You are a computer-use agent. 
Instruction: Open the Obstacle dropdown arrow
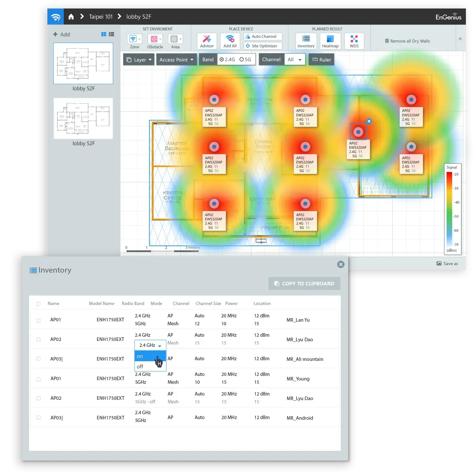pyautogui.click(x=160, y=39)
